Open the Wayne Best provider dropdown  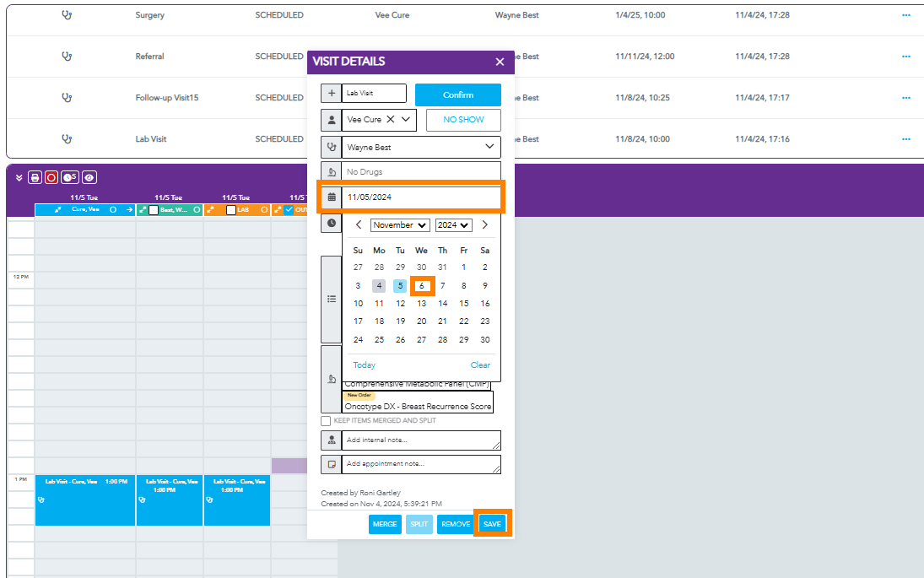tap(421, 148)
